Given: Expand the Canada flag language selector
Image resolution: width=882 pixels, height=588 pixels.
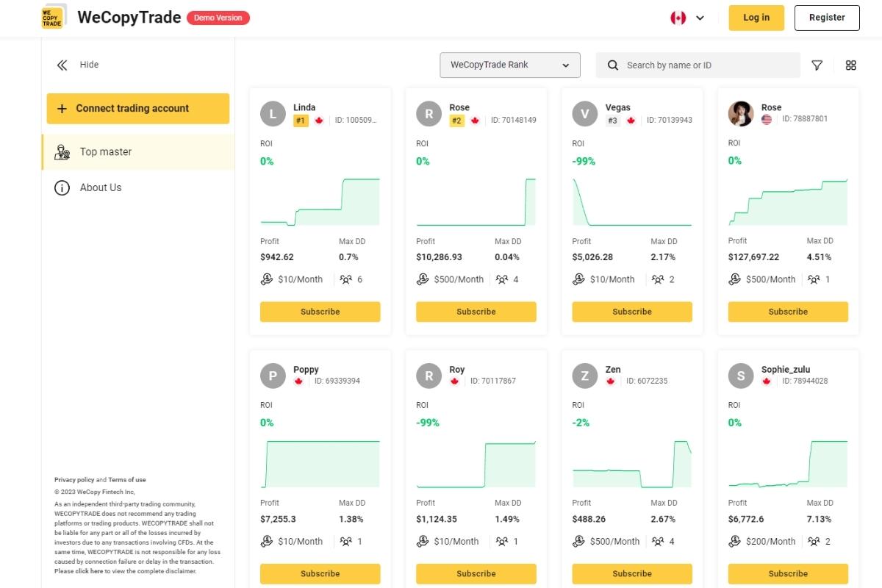Looking at the screenshot, I should pos(687,18).
